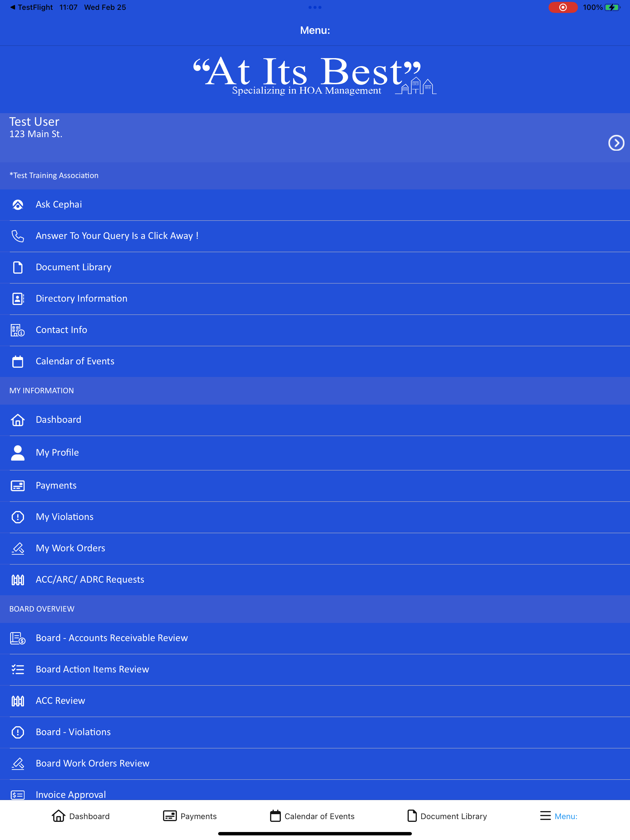This screenshot has width=630, height=840.
Task: Open Ask Cephai
Action: 315,205
